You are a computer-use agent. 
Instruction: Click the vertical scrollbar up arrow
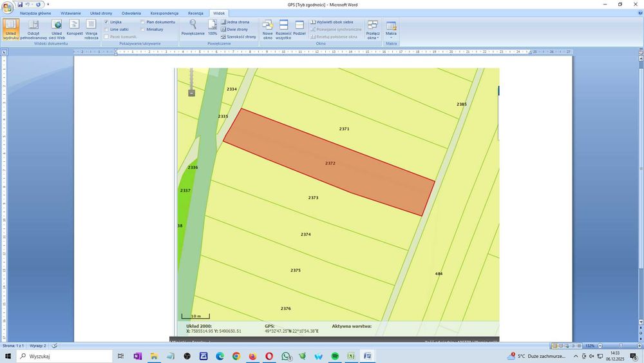[x=641, y=59]
